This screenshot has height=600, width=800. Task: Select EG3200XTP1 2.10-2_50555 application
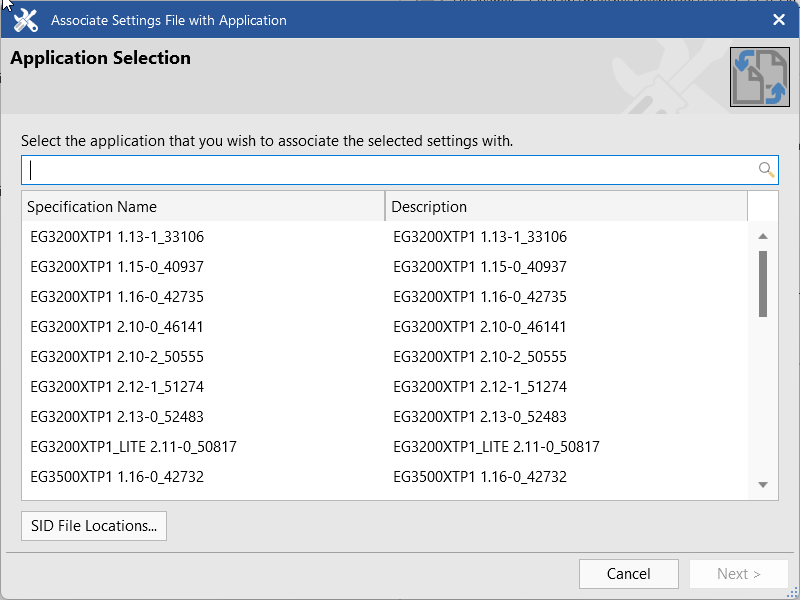[118, 357]
